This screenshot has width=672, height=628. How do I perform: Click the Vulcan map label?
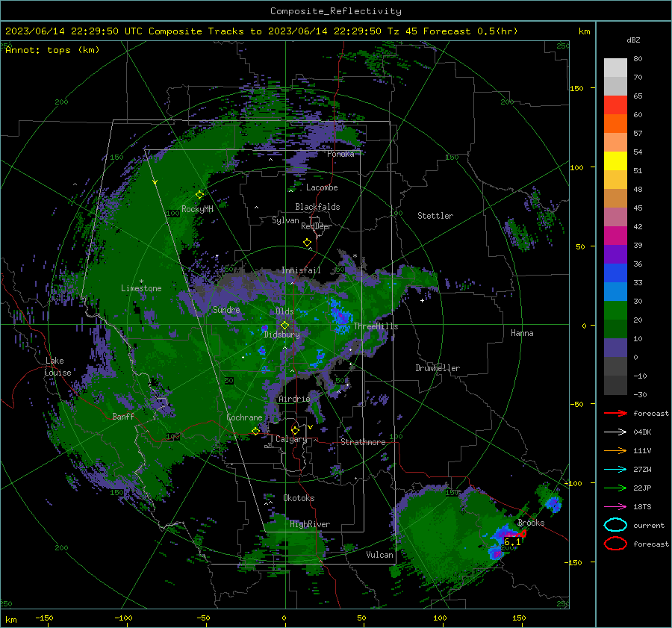click(x=379, y=555)
